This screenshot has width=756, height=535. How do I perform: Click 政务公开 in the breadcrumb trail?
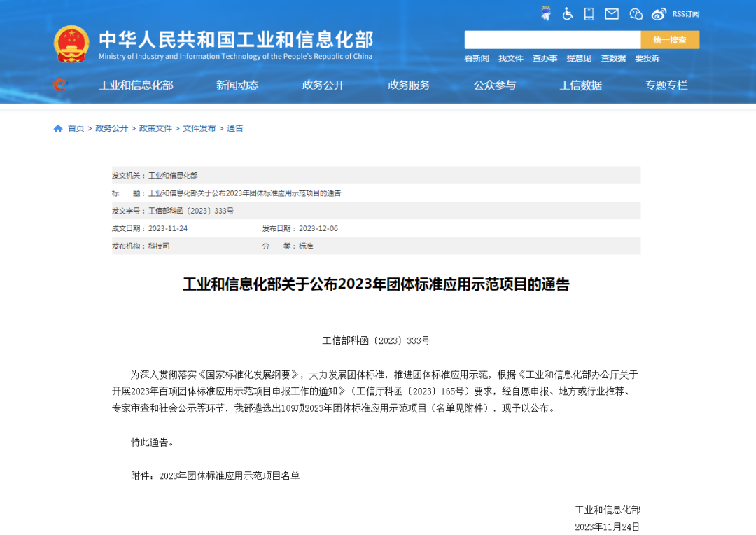(x=112, y=128)
